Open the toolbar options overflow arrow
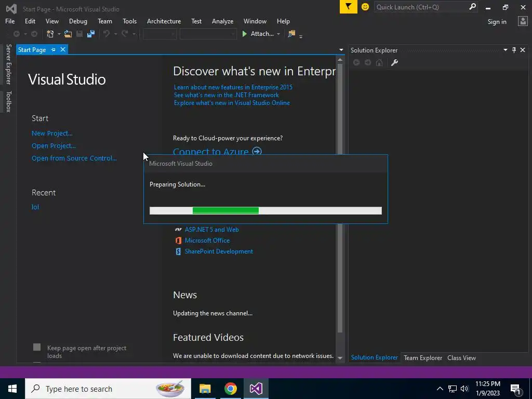 301,36
